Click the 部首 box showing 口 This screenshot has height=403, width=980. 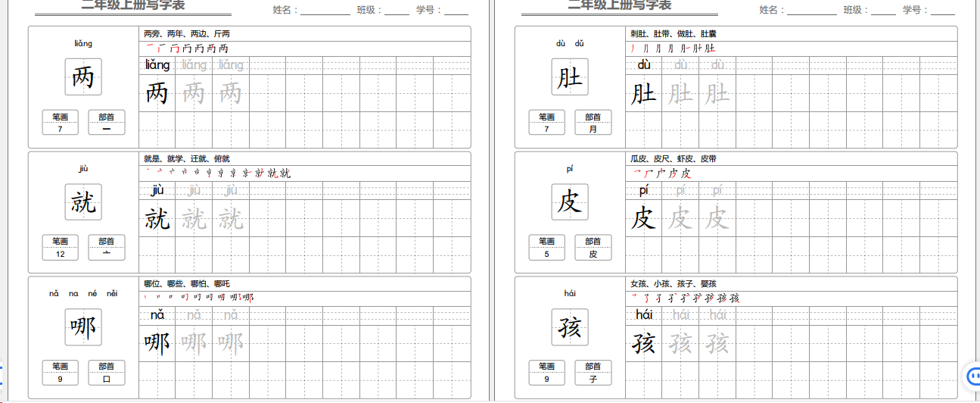coord(107,373)
